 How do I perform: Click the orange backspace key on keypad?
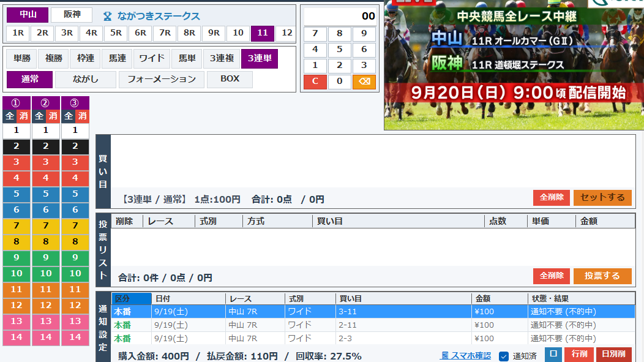click(364, 81)
